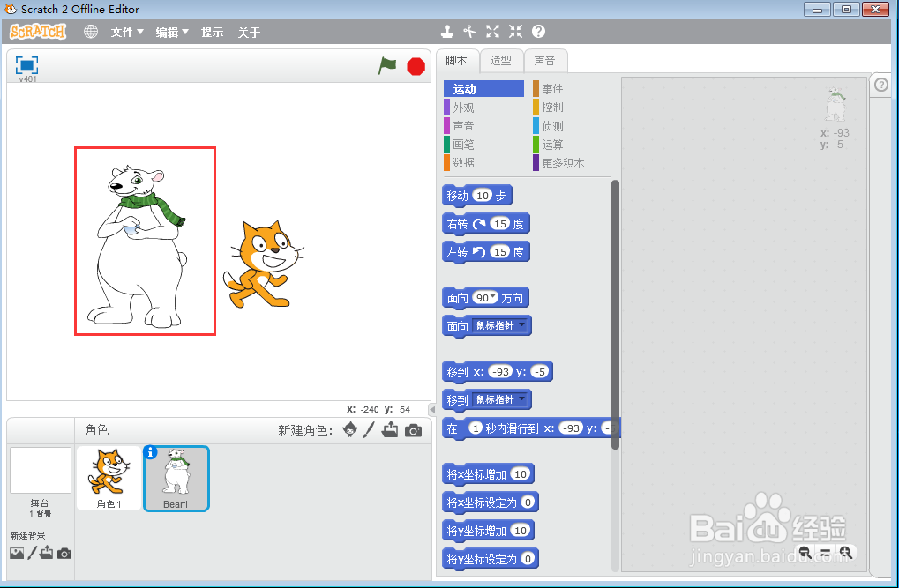Upload sprite from file
Screen dimensions: 899x588
(x=390, y=429)
